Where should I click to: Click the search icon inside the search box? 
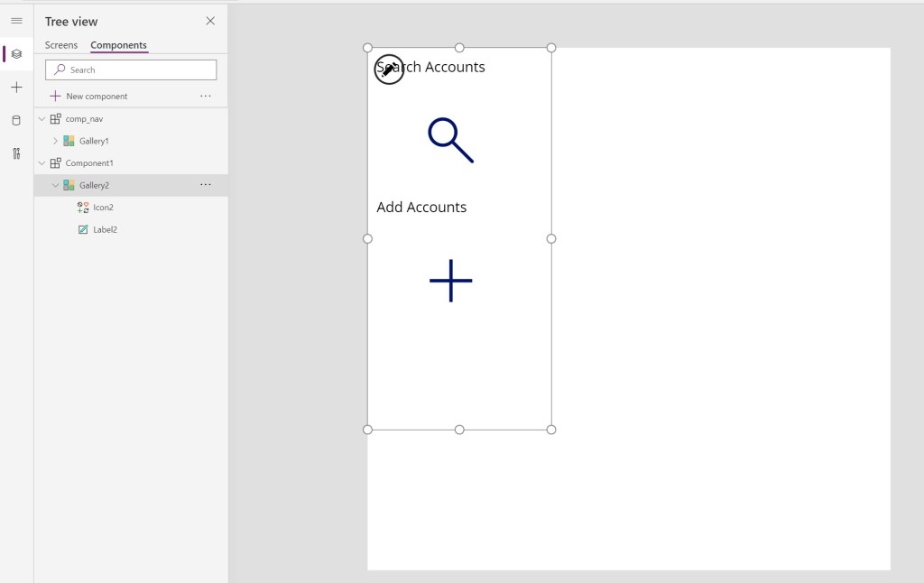point(60,69)
